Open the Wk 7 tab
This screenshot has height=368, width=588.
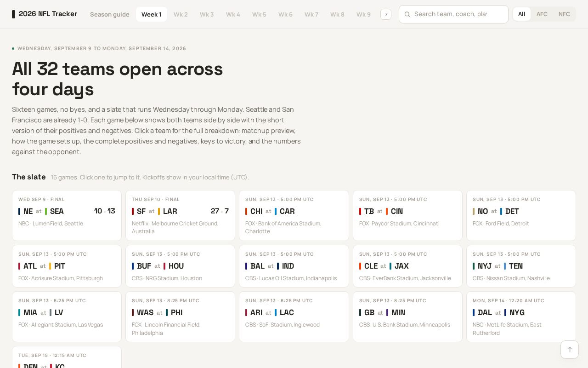click(x=311, y=14)
